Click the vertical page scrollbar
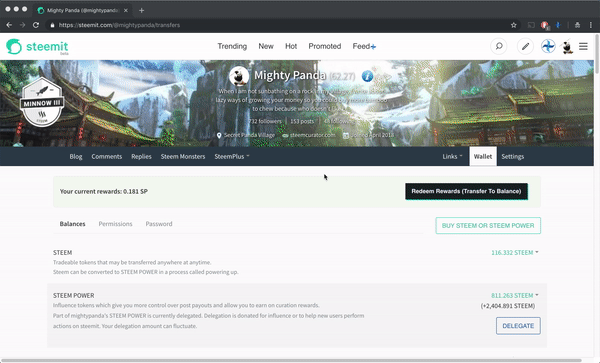The image size is (600, 363). (597, 54)
